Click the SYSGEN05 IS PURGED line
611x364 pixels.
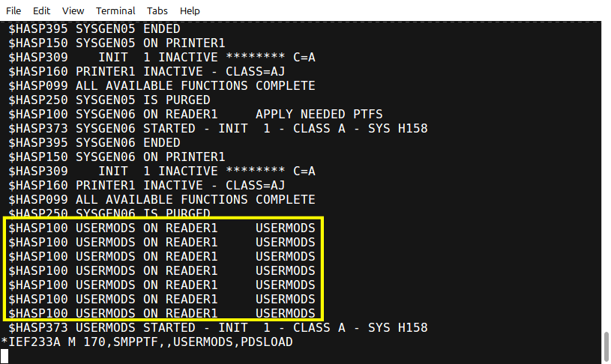(109, 100)
